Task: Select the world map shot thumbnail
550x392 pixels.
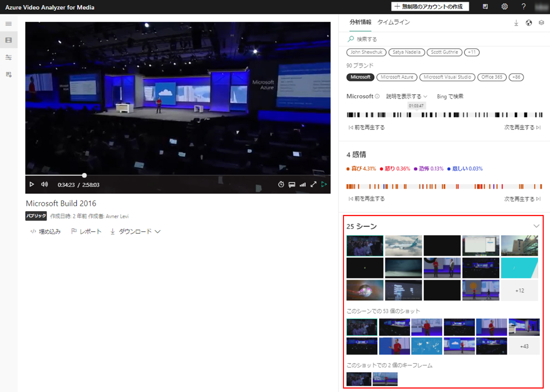Action: coord(427,346)
